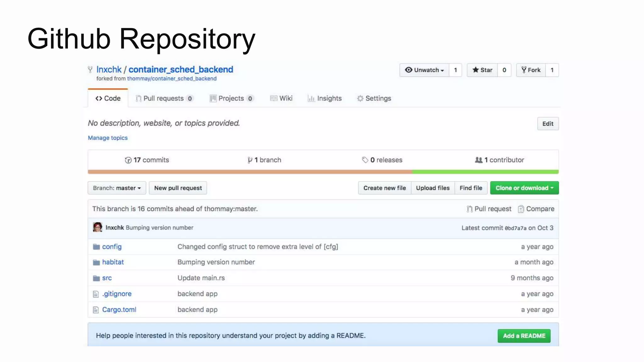Open container_sched_backend repository link

181,69
